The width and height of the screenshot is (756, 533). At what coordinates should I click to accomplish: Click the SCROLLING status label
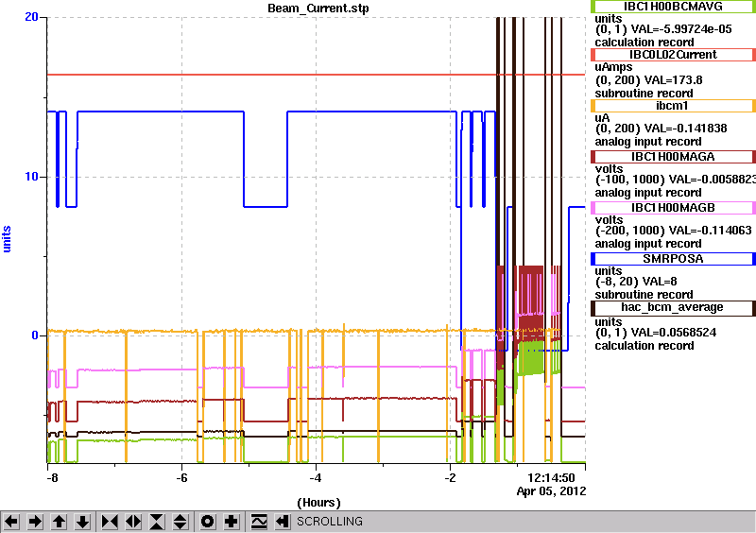(x=329, y=522)
